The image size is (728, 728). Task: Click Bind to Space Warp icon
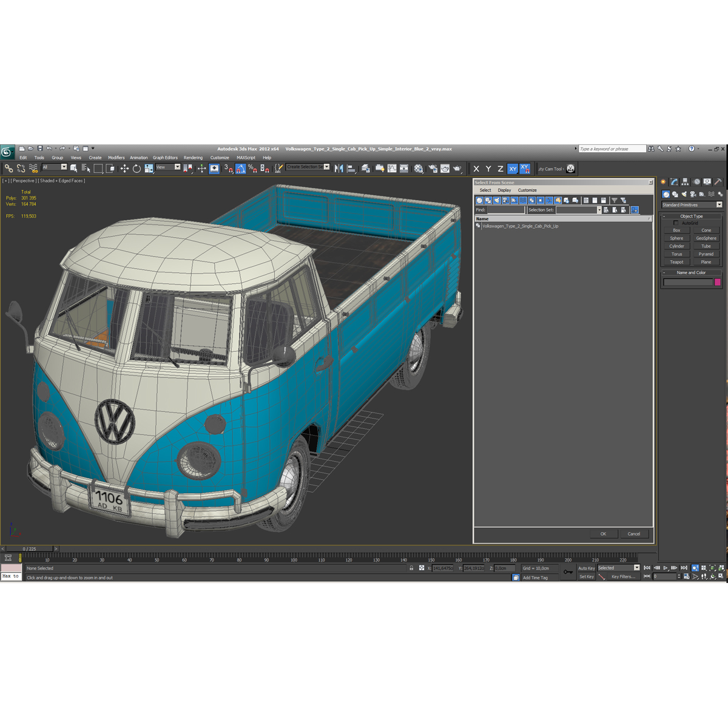pyautogui.click(x=33, y=169)
